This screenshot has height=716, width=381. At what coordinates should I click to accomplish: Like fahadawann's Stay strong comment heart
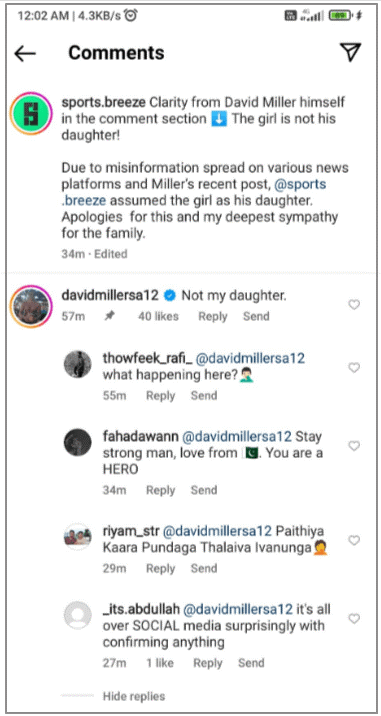[354, 445]
